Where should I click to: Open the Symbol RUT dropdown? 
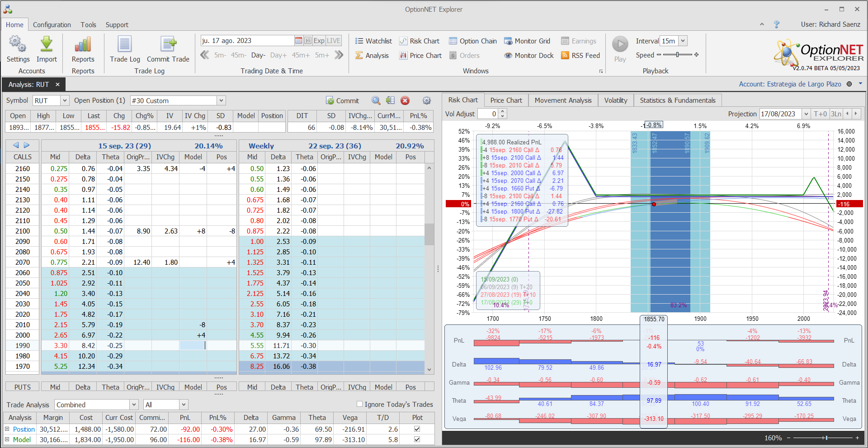(65, 100)
